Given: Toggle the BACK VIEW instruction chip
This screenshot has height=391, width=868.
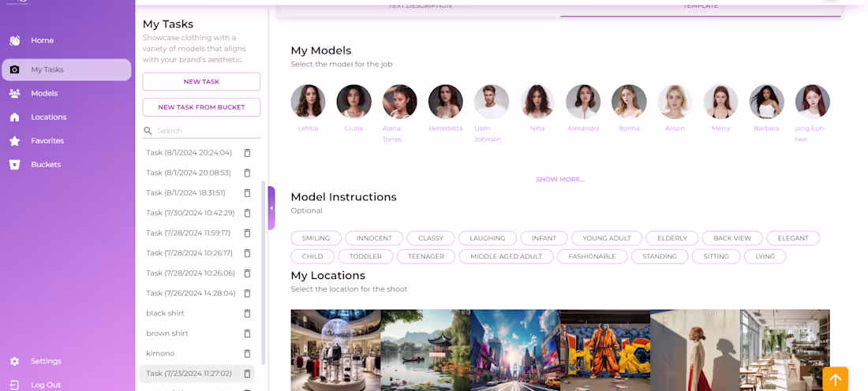Looking at the screenshot, I should (x=732, y=238).
